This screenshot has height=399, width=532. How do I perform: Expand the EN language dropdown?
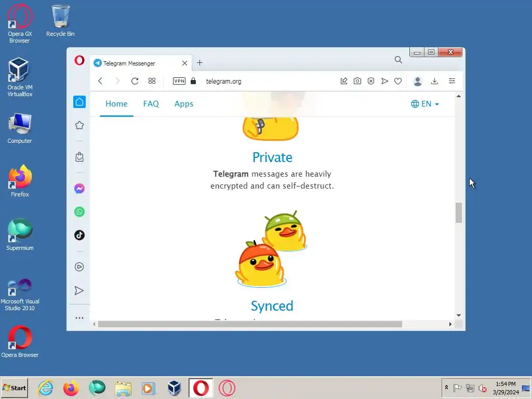(425, 104)
